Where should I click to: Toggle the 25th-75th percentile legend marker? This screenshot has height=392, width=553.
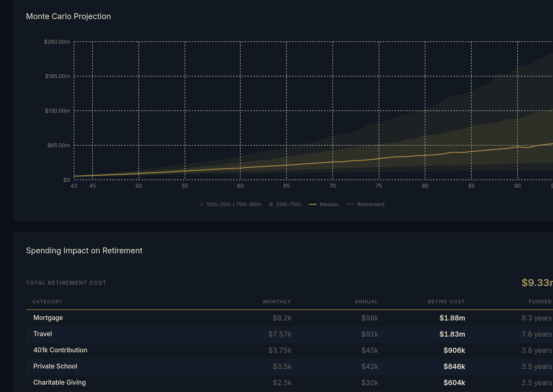click(x=271, y=204)
